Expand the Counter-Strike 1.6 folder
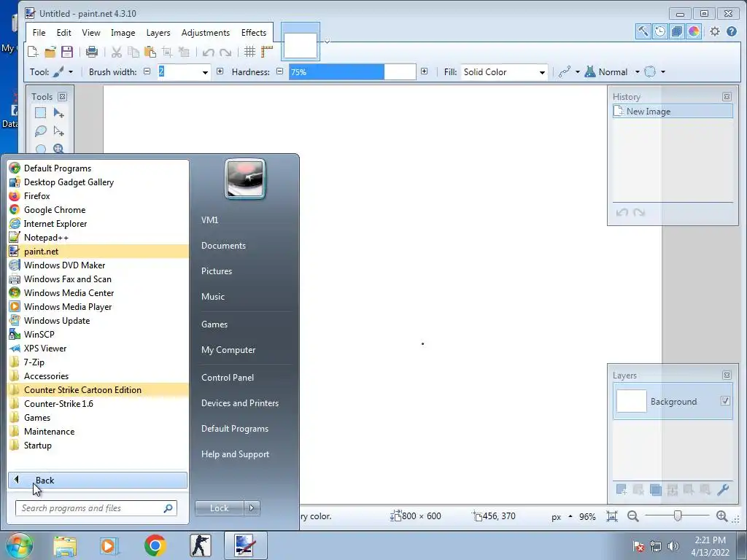 click(x=98, y=403)
